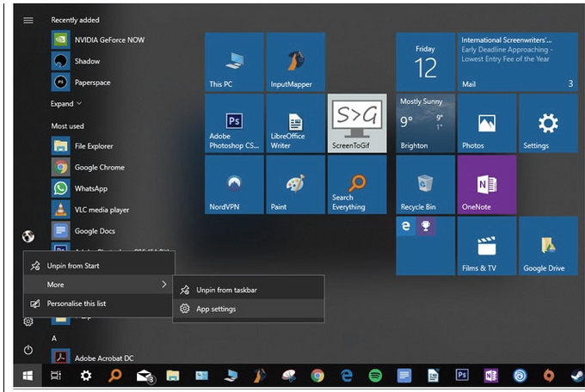Launch the InputMapper tile
Viewport: 585px width, 392px height.
295,62
